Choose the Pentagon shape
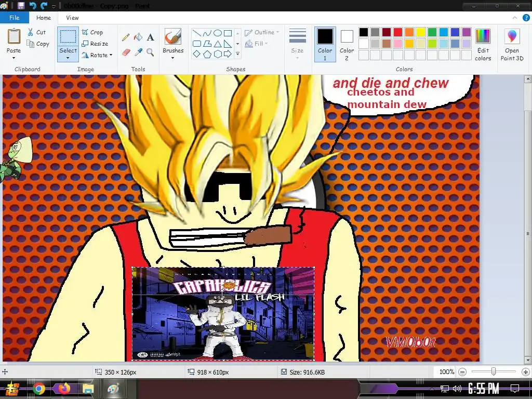This screenshot has height=399, width=532. click(x=207, y=54)
